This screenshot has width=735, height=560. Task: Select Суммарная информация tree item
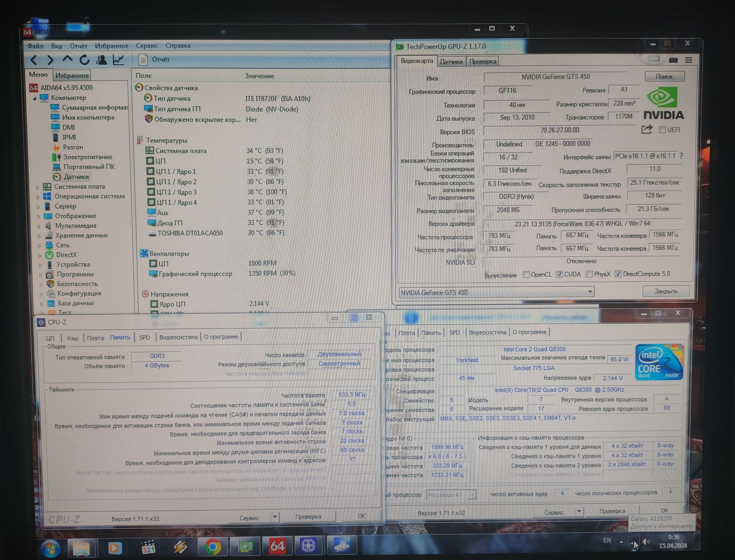point(89,107)
